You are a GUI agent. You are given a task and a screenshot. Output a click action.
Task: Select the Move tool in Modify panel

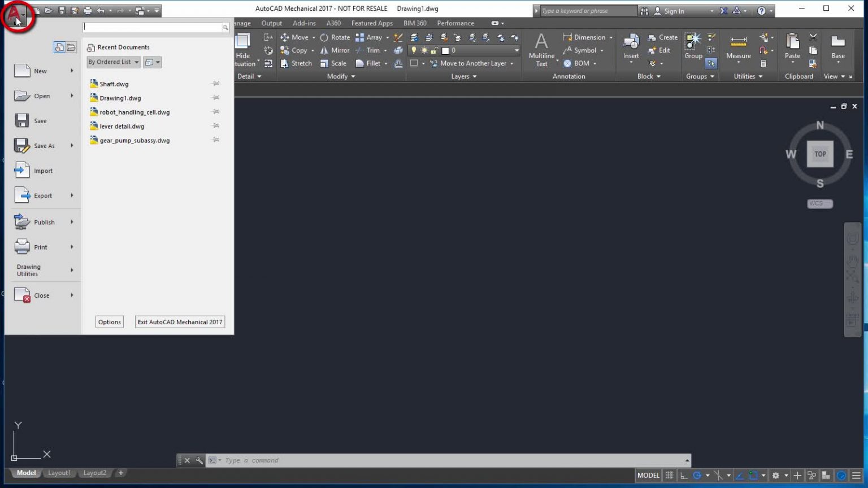(298, 37)
